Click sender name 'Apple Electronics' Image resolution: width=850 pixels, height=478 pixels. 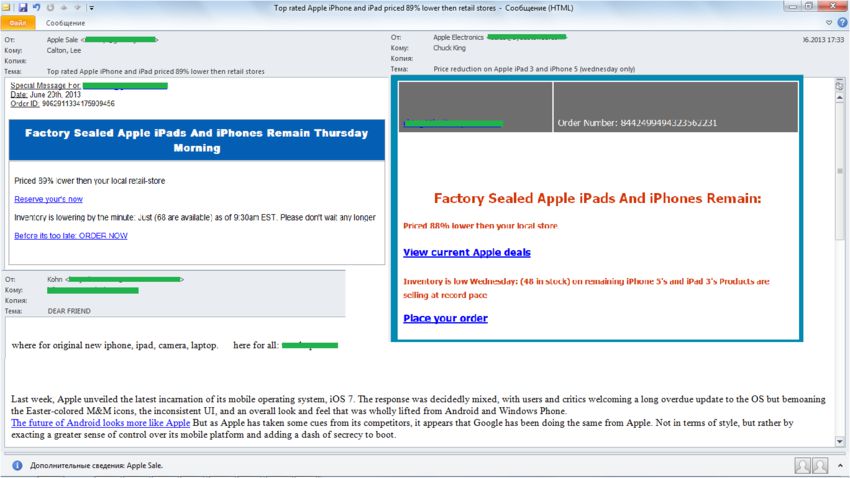point(458,37)
